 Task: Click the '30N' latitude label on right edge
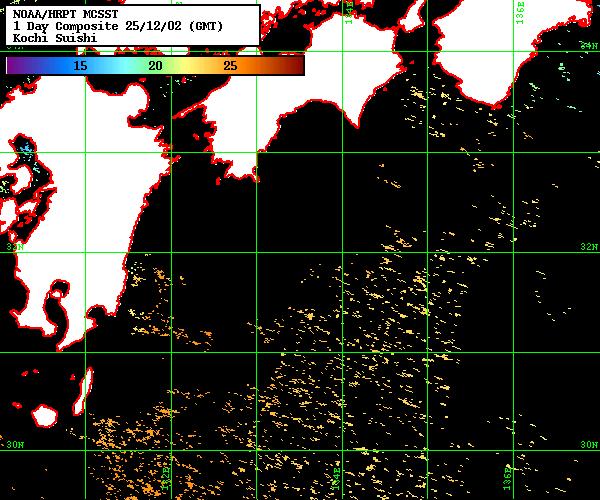590,444
